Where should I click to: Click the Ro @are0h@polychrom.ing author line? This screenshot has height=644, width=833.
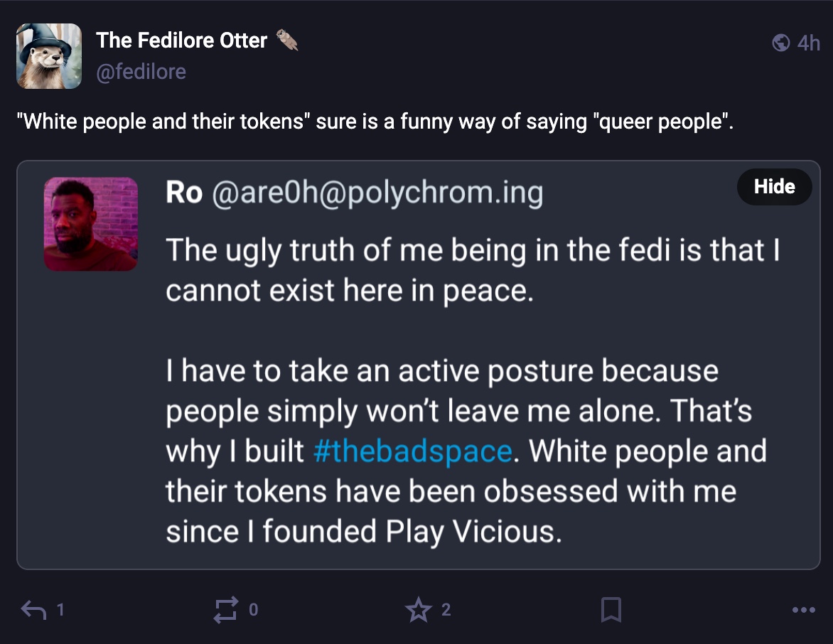354,192
